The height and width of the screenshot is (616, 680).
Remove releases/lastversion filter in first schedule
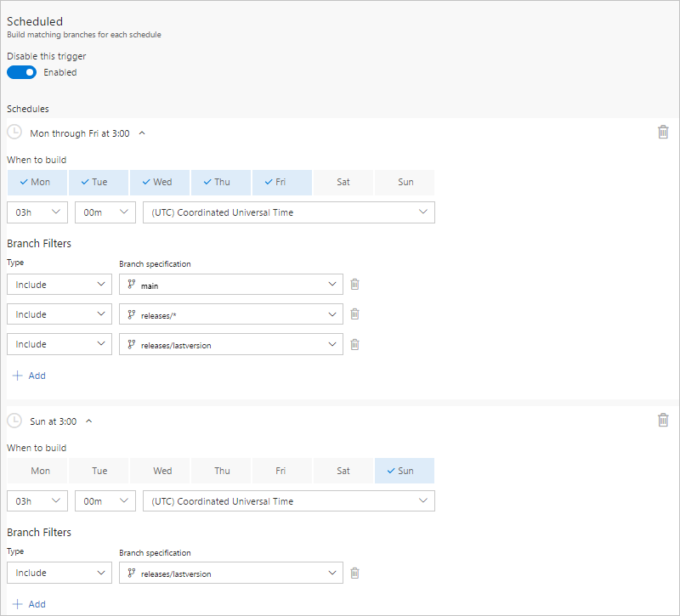click(x=355, y=344)
